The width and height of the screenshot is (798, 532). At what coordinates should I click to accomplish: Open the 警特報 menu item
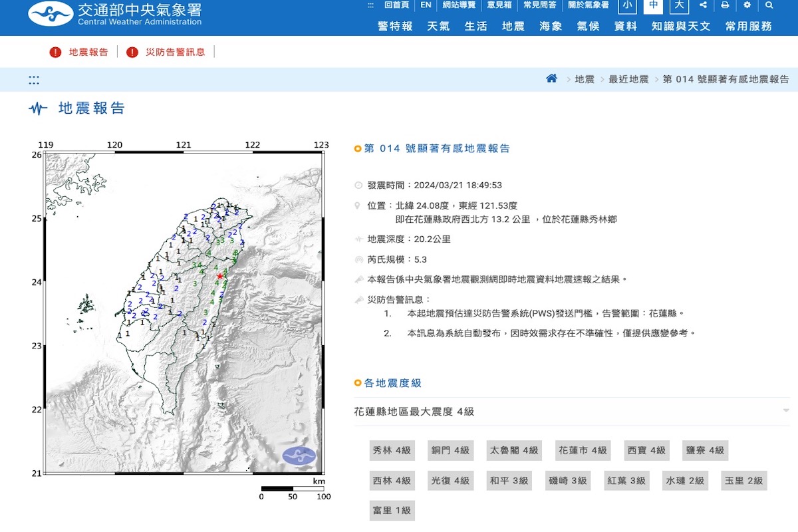395,27
